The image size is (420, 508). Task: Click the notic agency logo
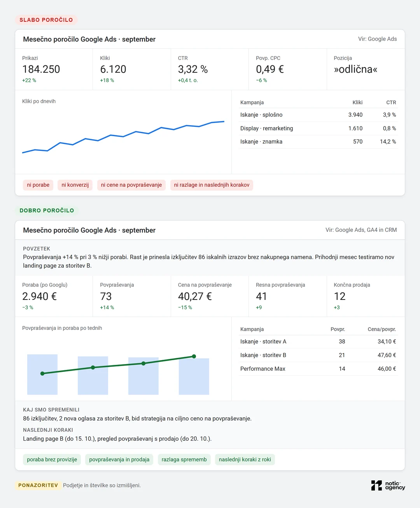(388, 485)
